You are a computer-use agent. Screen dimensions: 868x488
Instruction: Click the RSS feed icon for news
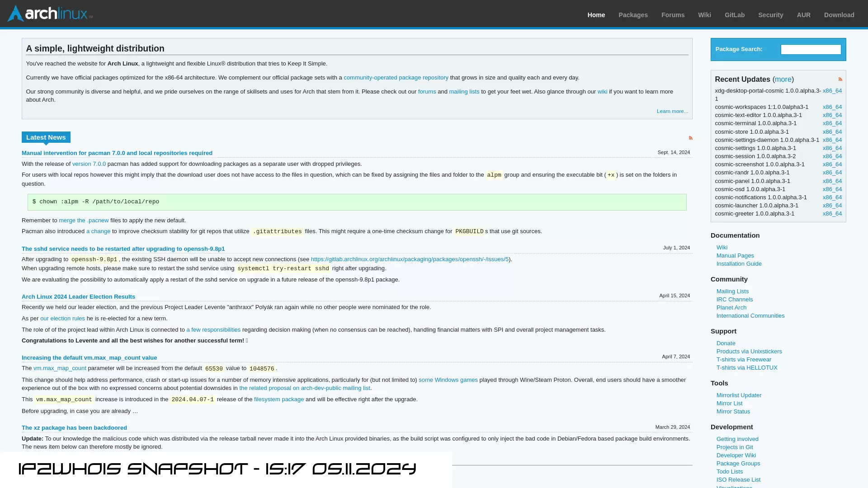click(x=690, y=138)
